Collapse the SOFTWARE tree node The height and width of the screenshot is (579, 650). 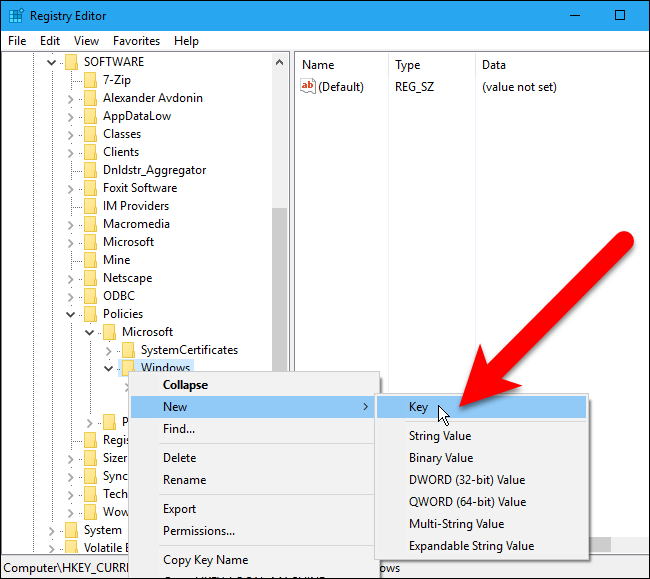tap(51, 63)
